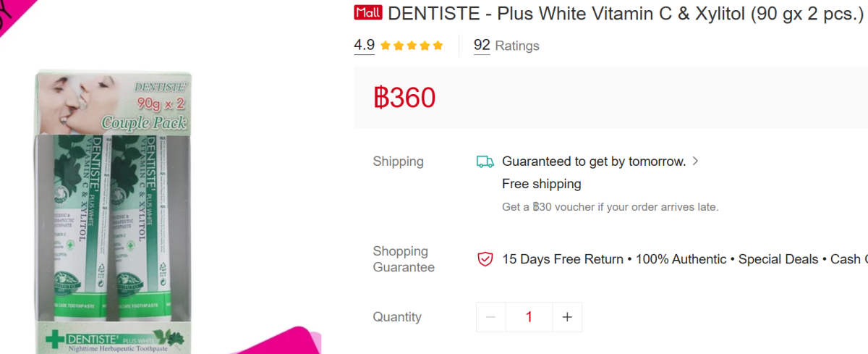
Task: Click the 4.9 rating score
Action: point(364,46)
